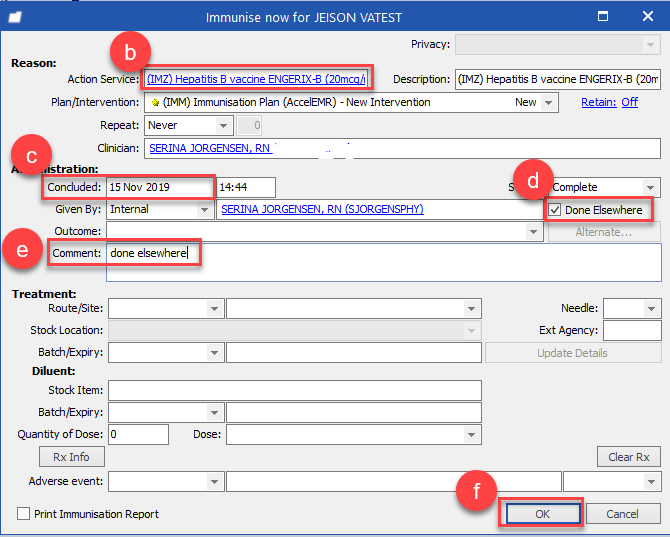Maximize the Immunise now dialog
670x537 pixels.
click(603, 17)
